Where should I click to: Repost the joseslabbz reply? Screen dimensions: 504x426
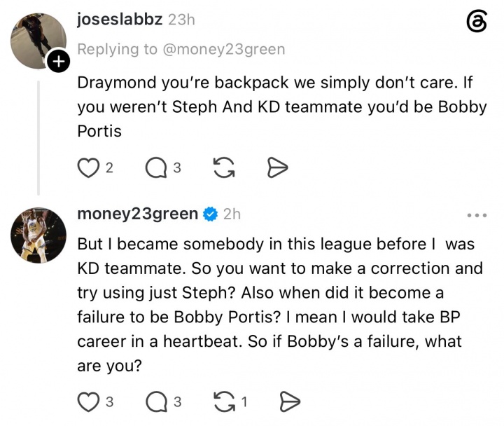(x=225, y=167)
